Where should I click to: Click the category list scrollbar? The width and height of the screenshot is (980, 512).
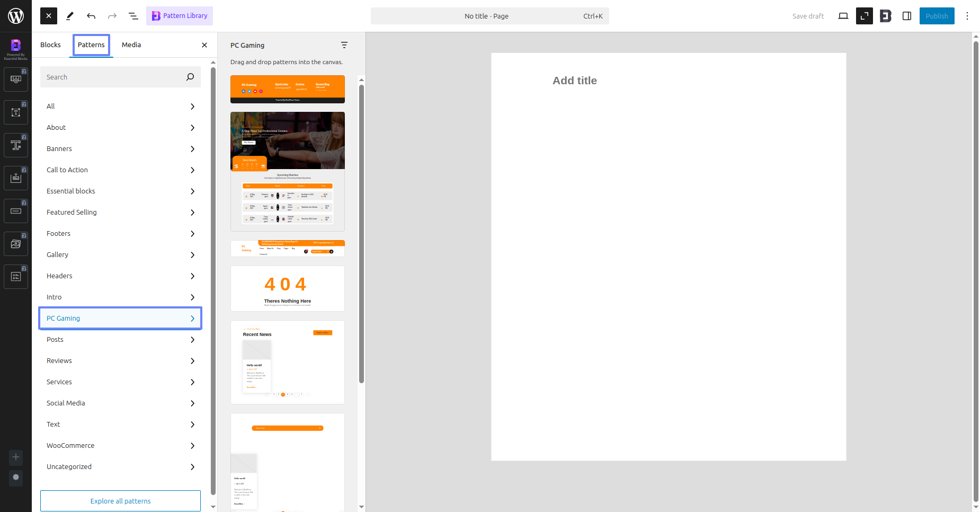click(x=213, y=281)
